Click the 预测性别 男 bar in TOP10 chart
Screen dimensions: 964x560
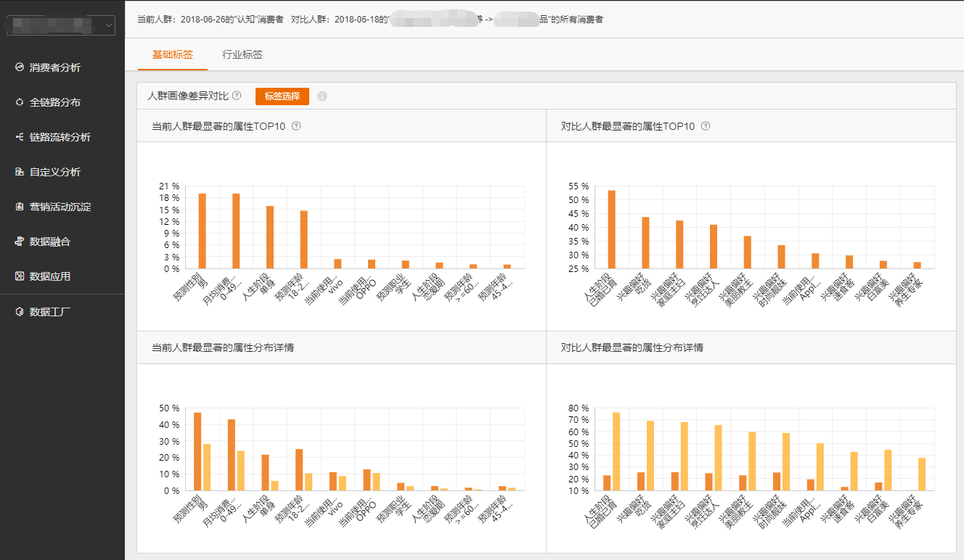pos(203,231)
